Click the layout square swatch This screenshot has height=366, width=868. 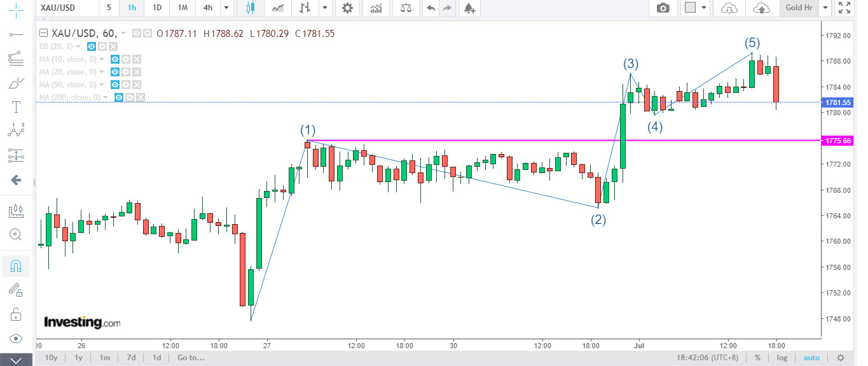[x=690, y=8]
